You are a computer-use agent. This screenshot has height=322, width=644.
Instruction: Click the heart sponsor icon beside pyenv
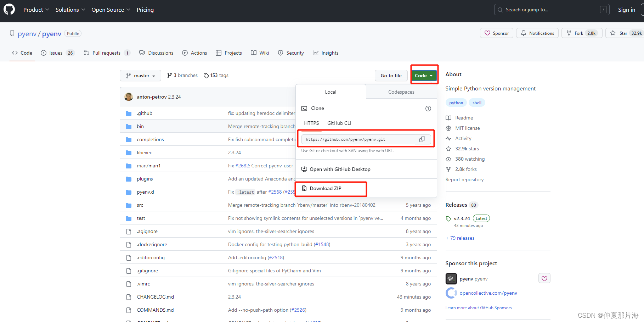tap(544, 279)
